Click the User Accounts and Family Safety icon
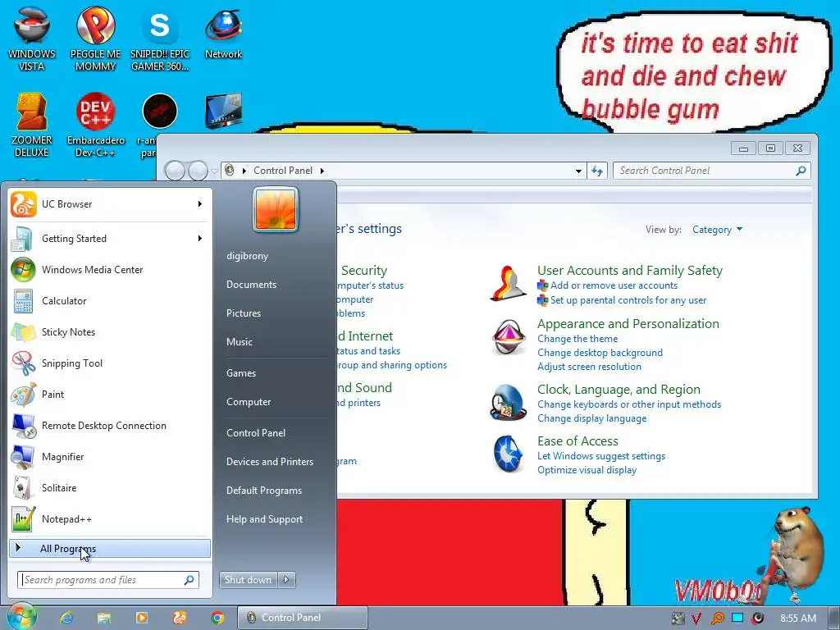This screenshot has width=840, height=630. pyautogui.click(x=508, y=284)
